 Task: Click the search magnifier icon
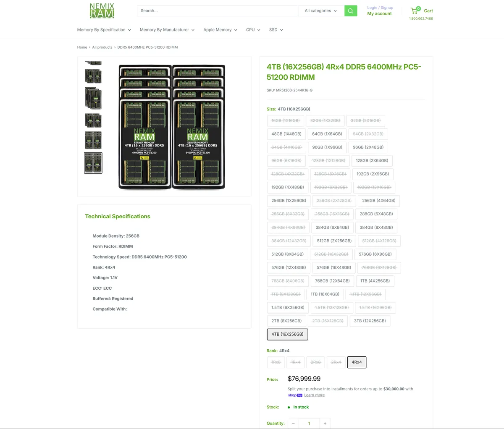(351, 10)
